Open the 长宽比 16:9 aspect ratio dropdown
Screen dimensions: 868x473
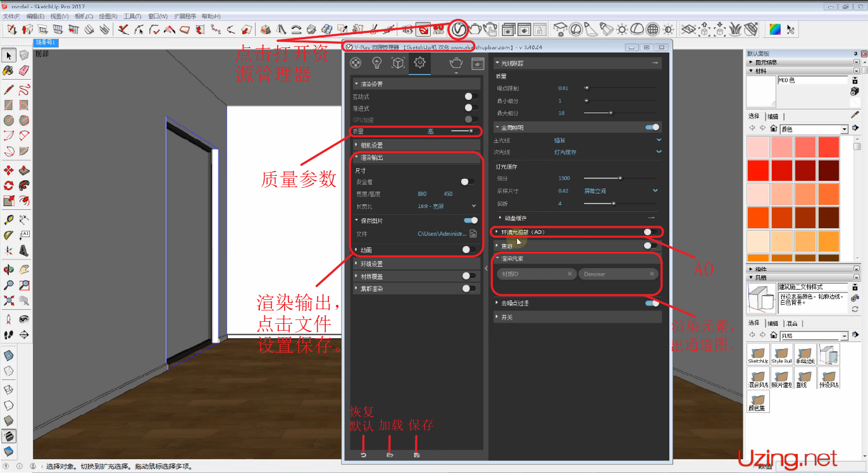pyautogui.click(x=447, y=206)
